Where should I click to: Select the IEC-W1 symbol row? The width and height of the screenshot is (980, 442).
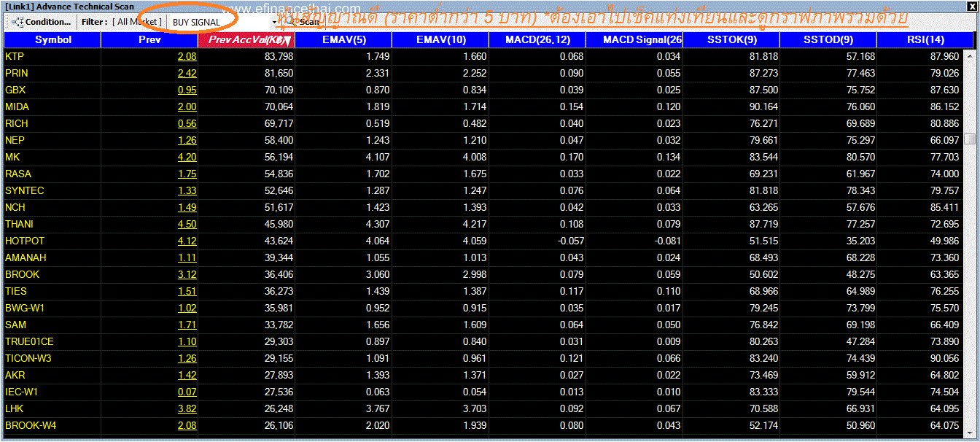pyautogui.click(x=483, y=392)
